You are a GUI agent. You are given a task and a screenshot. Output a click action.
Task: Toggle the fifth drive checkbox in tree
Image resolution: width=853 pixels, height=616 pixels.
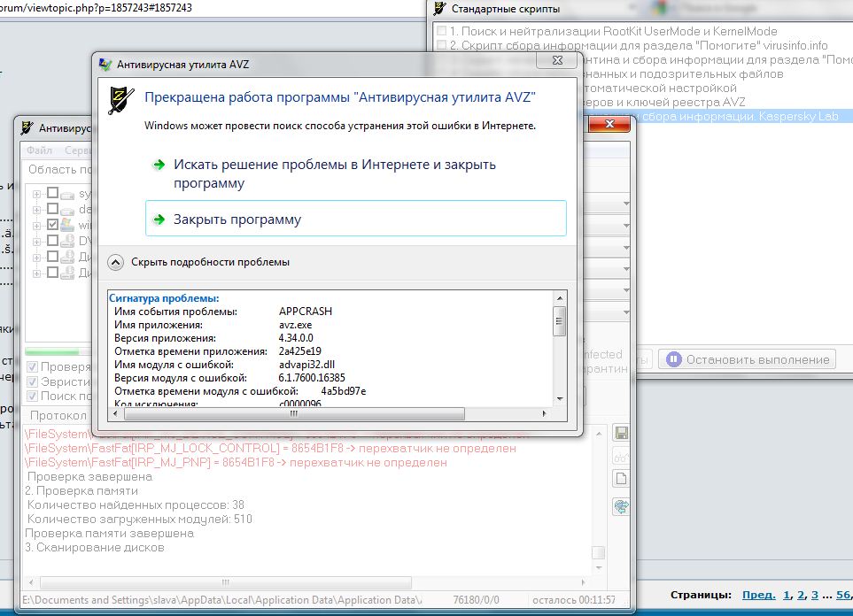pos(53,256)
